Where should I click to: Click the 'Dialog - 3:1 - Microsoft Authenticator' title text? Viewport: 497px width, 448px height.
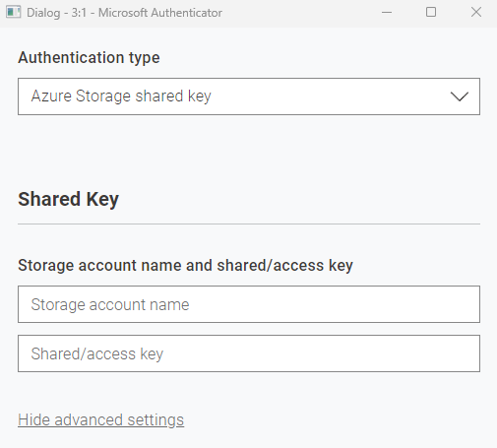click(124, 13)
